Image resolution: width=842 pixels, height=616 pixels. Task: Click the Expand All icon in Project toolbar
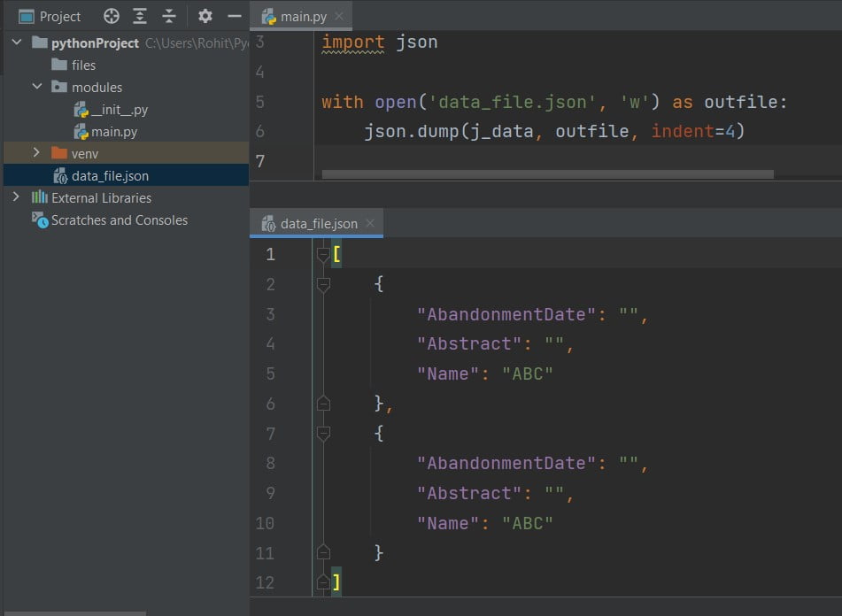tap(140, 16)
